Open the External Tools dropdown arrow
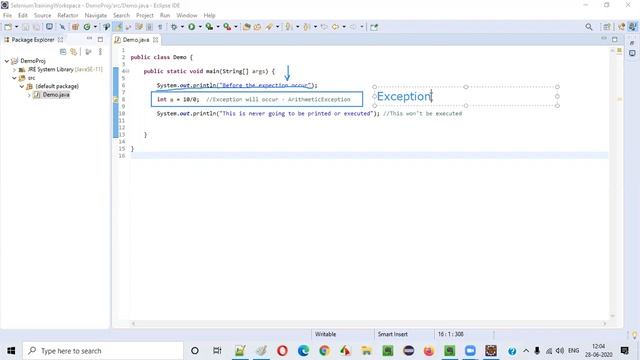This screenshot has width=640, height=360. 236,27
